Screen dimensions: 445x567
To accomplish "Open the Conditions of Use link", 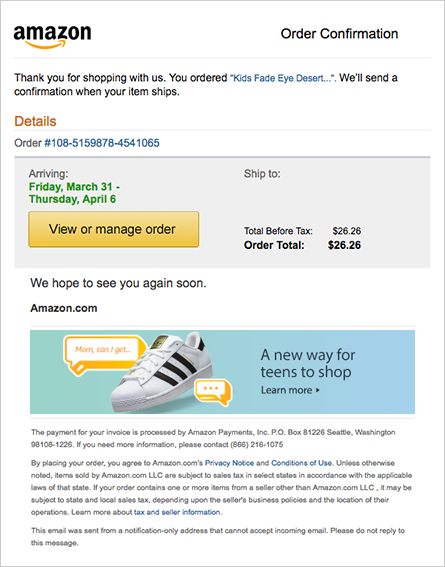I will pos(301,463).
